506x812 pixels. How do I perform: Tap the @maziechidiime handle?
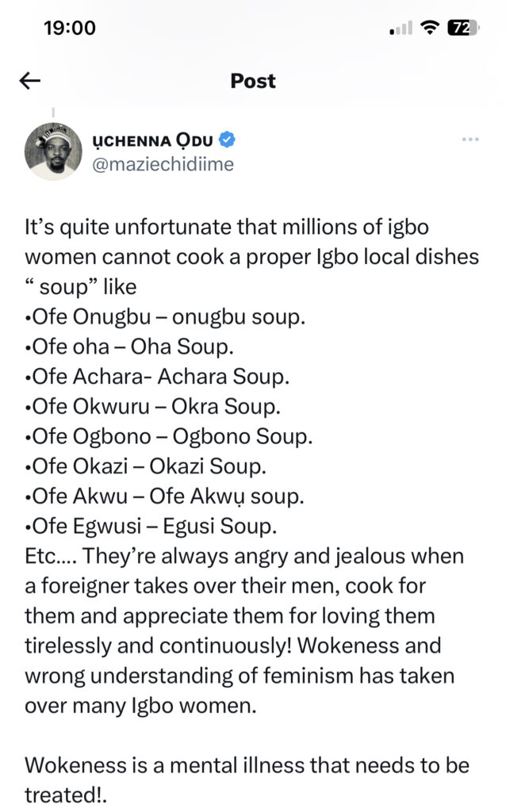pyautogui.click(x=174, y=165)
